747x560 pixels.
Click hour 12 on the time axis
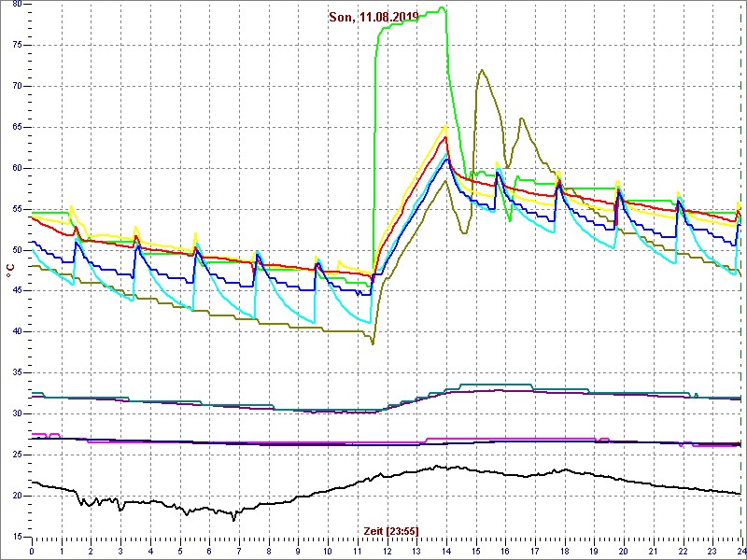tap(387, 552)
